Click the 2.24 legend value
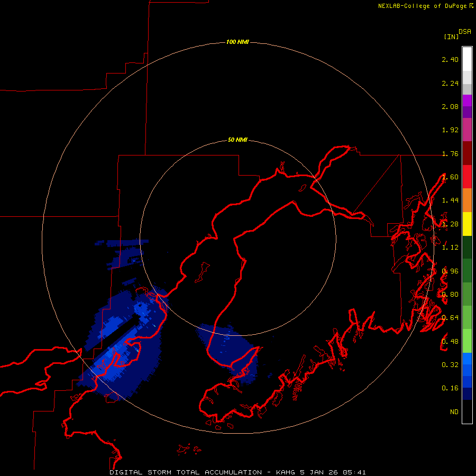This screenshot has width=476, height=476. [x=450, y=83]
